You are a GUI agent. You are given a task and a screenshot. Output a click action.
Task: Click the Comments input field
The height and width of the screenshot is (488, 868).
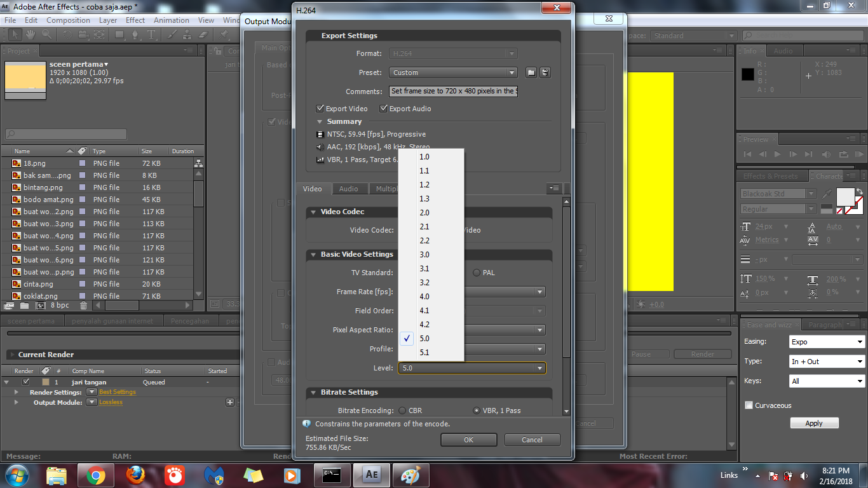tap(454, 91)
